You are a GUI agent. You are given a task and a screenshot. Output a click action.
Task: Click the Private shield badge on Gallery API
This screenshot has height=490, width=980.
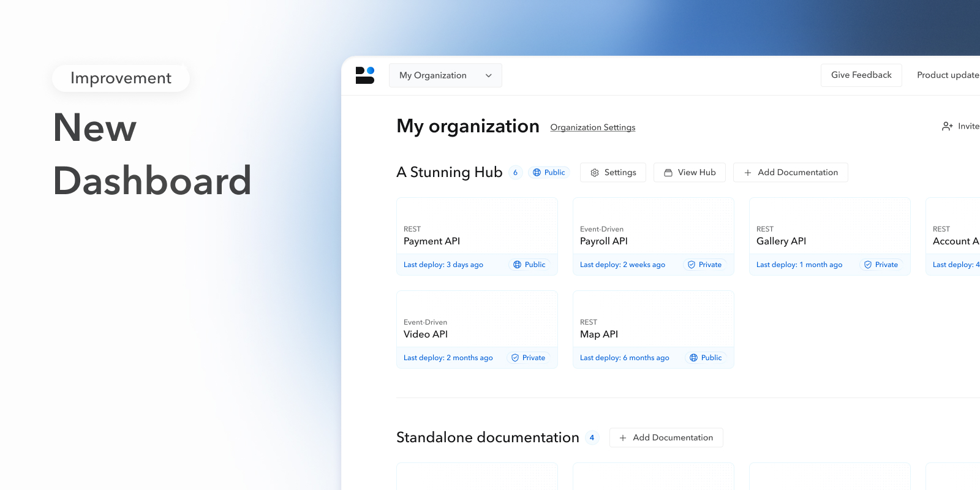(881, 265)
